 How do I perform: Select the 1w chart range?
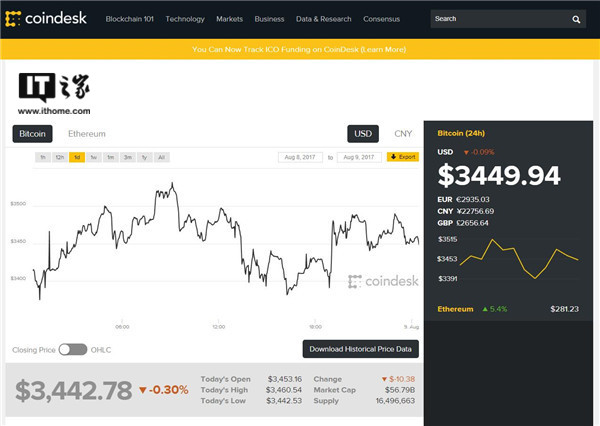point(94,157)
